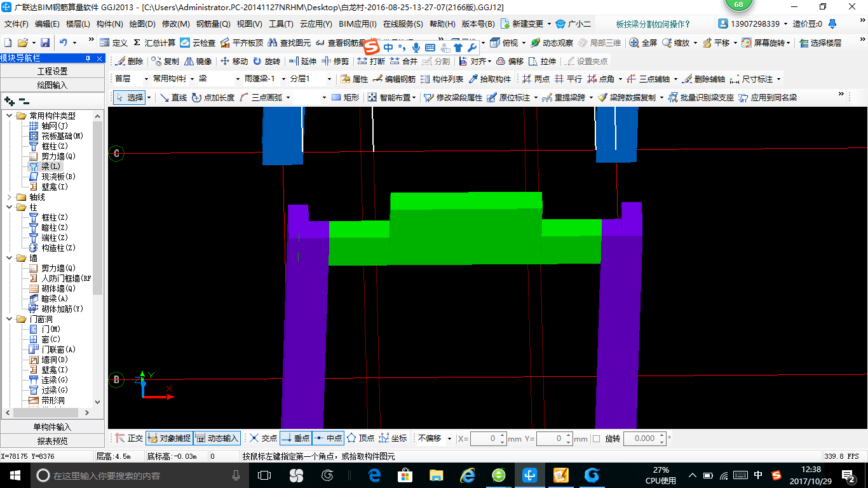The height and width of the screenshot is (488, 868).
Task: Open the BIM应用(I) menu
Action: click(x=358, y=24)
